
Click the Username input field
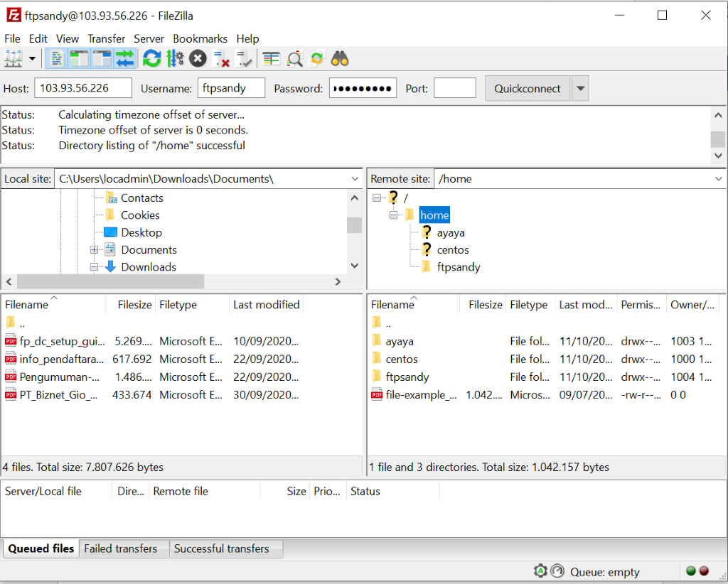(231, 88)
